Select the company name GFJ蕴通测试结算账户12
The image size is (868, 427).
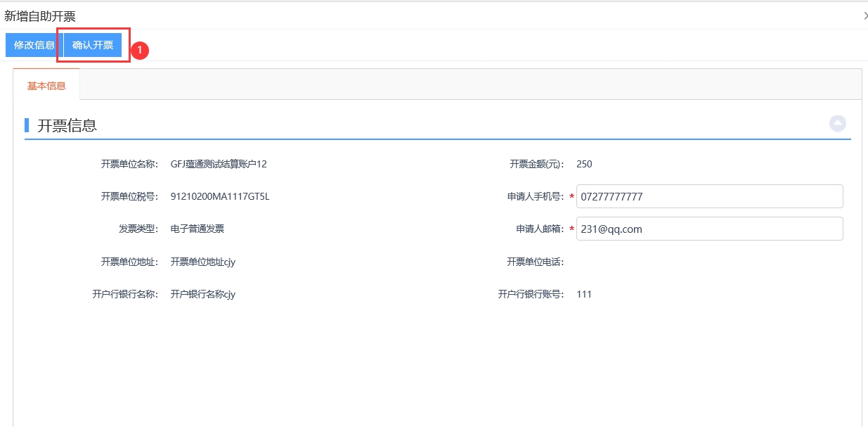click(x=219, y=165)
